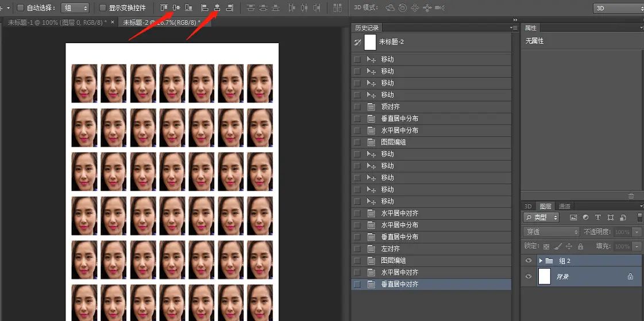This screenshot has height=321, width=644.
Task: Click the align left edges icon
Action: click(205, 8)
